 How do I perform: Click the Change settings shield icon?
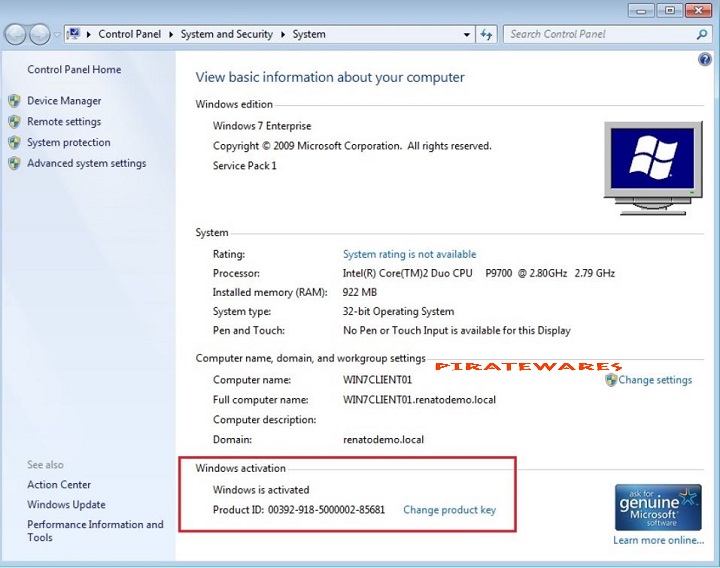[x=611, y=380]
